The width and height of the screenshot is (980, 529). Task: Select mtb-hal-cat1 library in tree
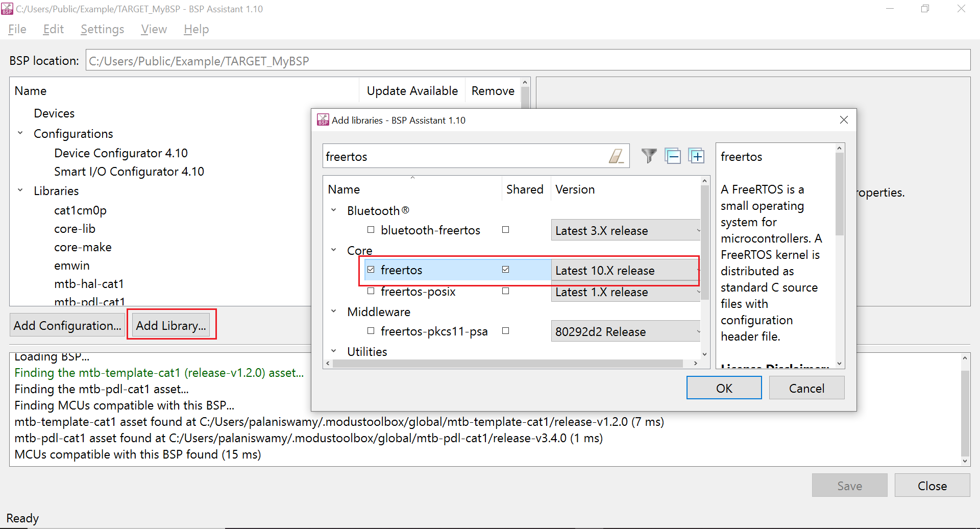coord(89,283)
